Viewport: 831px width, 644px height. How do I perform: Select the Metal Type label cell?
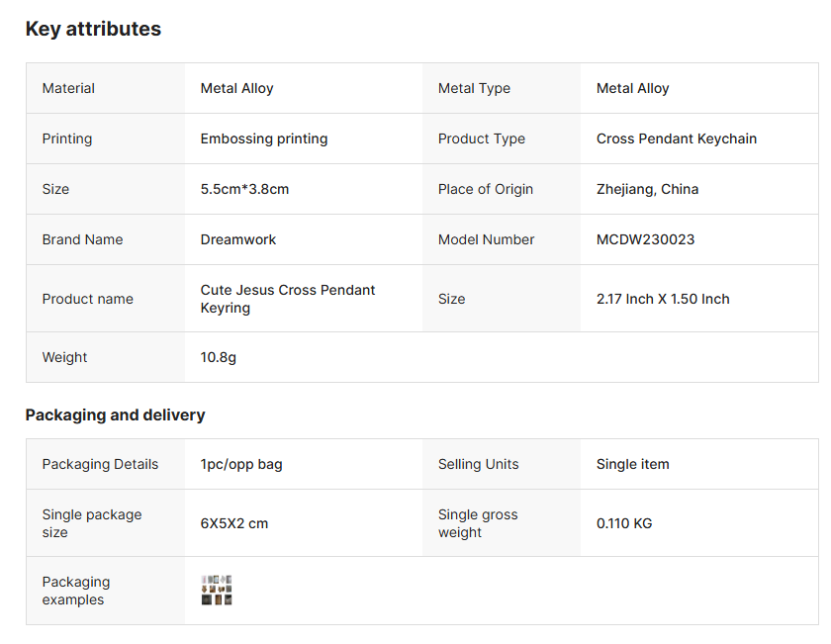[502, 88]
